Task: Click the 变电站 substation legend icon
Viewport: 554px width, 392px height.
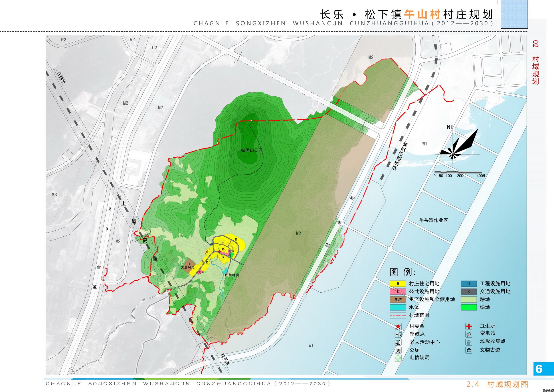Action: coord(469,334)
